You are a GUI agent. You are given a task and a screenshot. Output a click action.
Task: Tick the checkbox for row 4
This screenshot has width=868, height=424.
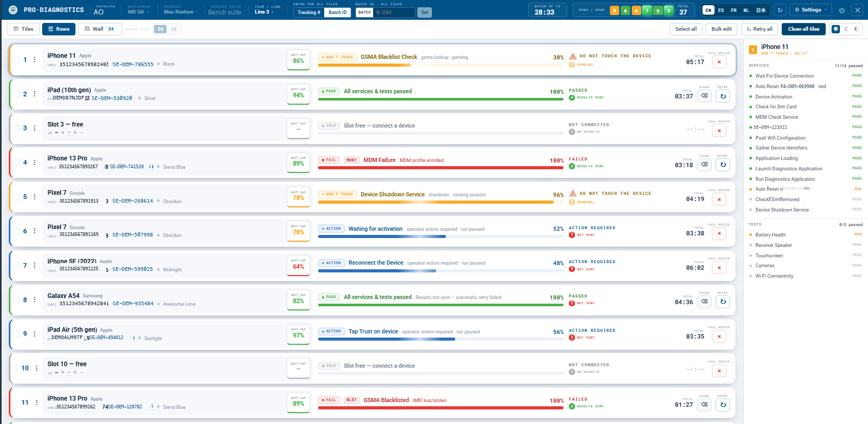pyautogui.click(x=16, y=163)
